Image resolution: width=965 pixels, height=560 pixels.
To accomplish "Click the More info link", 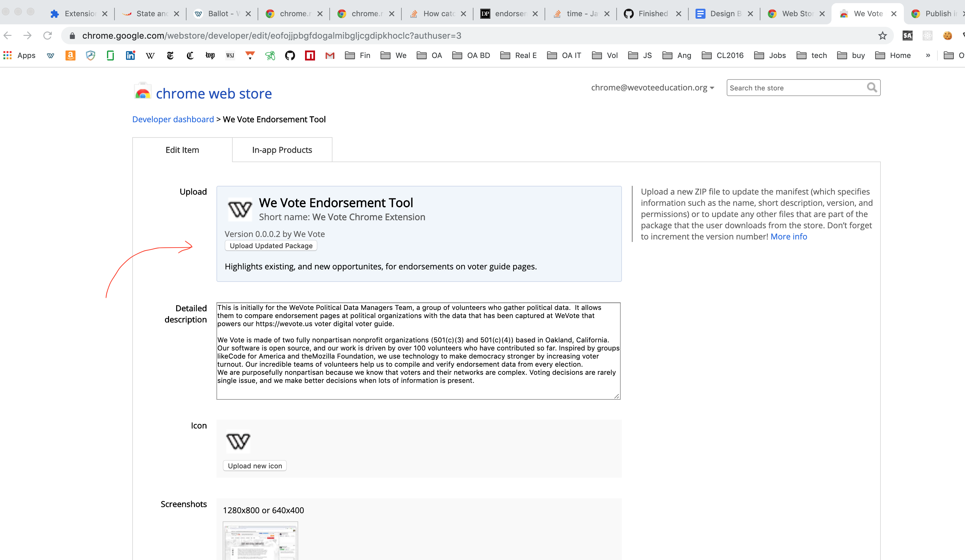I will click(788, 237).
